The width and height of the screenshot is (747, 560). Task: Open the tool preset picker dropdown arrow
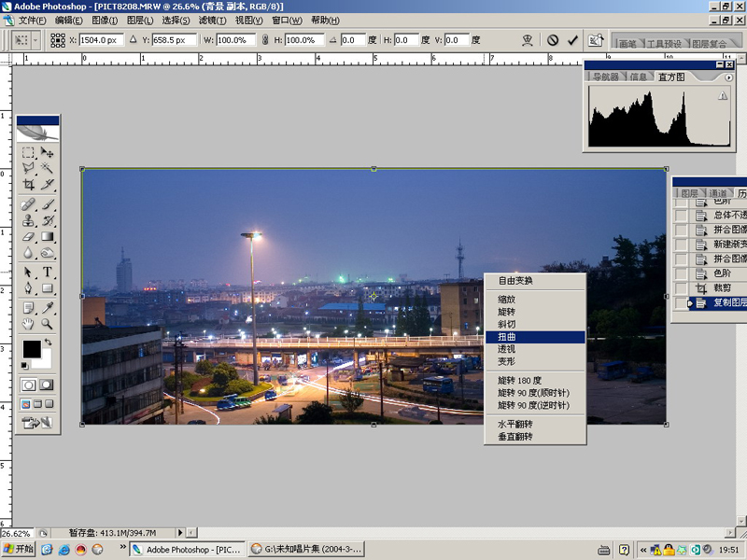[35, 40]
